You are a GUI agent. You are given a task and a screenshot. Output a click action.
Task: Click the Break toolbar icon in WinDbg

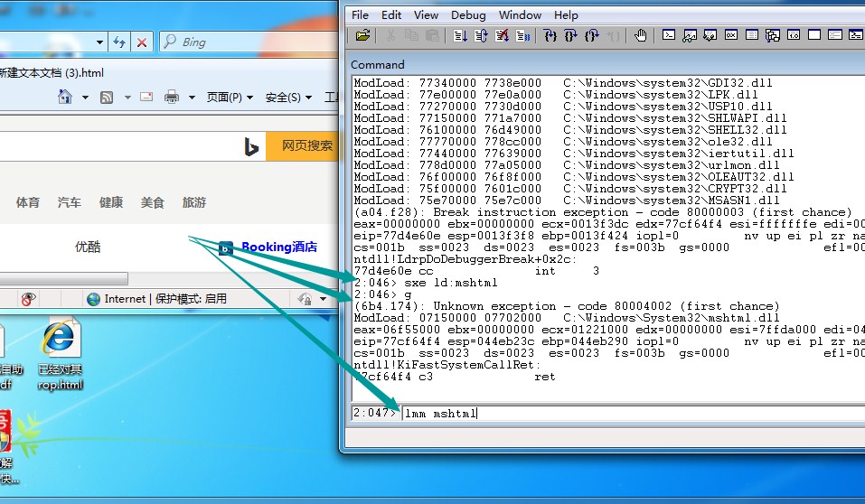click(x=523, y=36)
